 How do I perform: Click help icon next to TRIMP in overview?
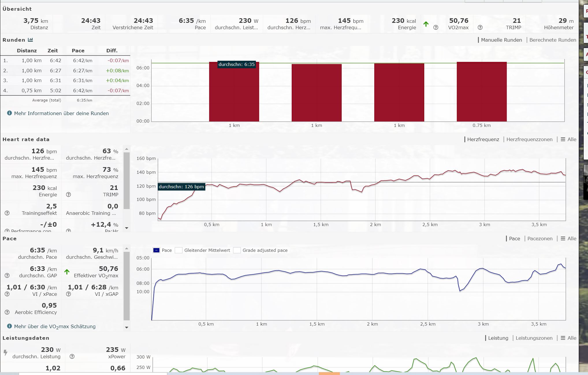tap(480, 27)
